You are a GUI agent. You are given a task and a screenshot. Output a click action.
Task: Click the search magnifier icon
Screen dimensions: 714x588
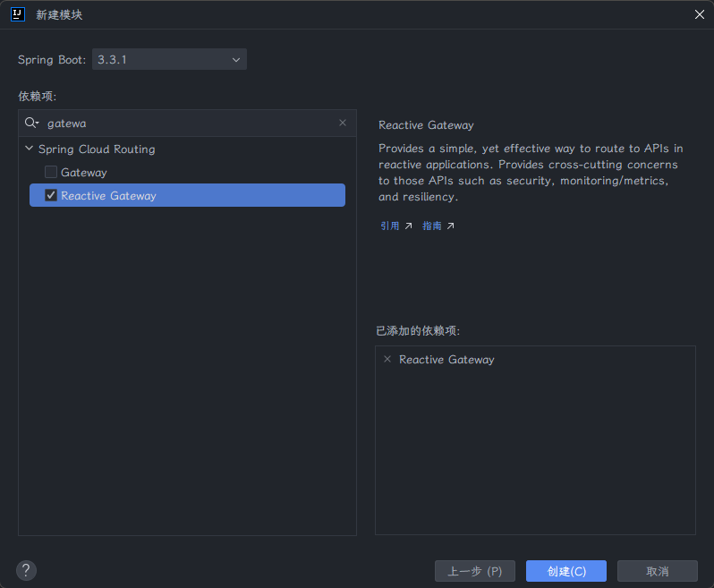31,123
